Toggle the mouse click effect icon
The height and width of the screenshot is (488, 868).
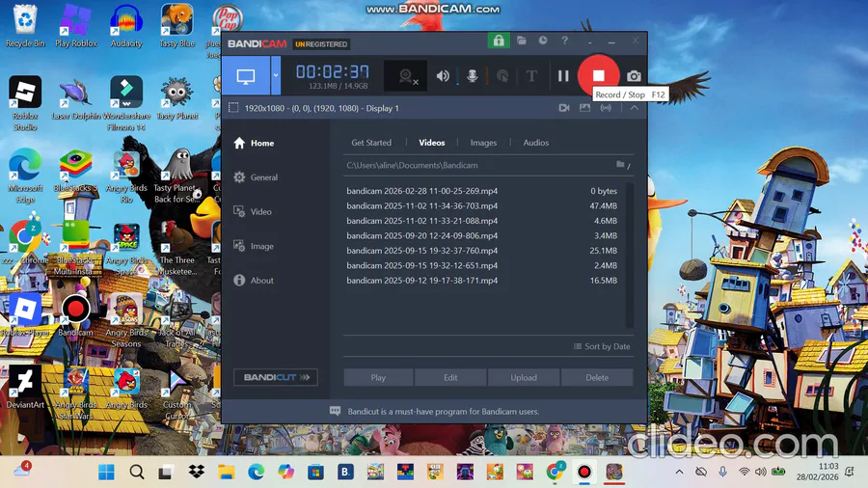click(x=502, y=76)
